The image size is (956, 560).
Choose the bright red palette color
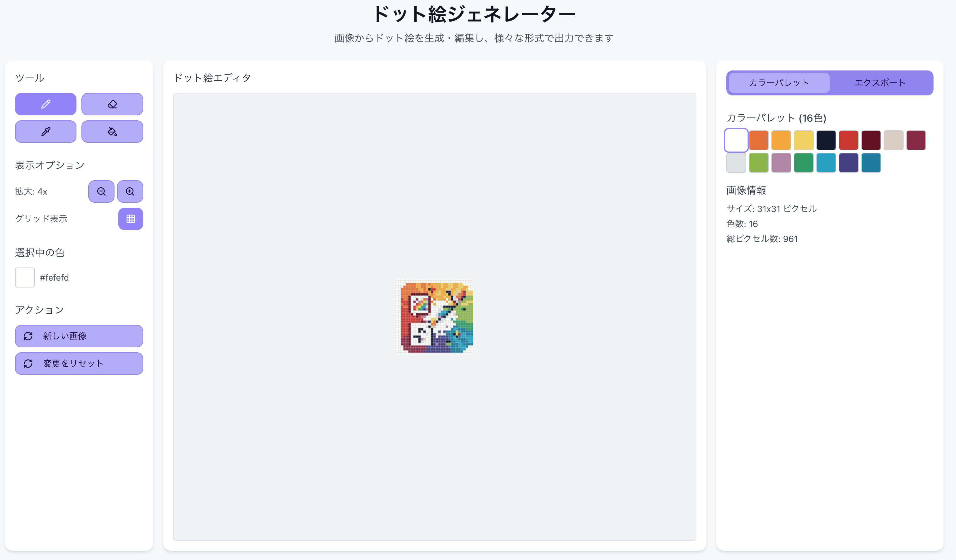pos(848,140)
